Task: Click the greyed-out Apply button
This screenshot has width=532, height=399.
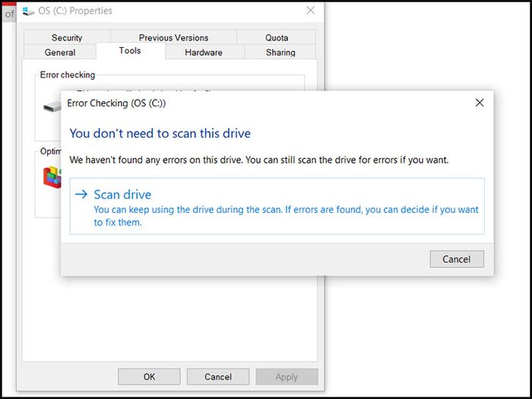Action: 287,377
